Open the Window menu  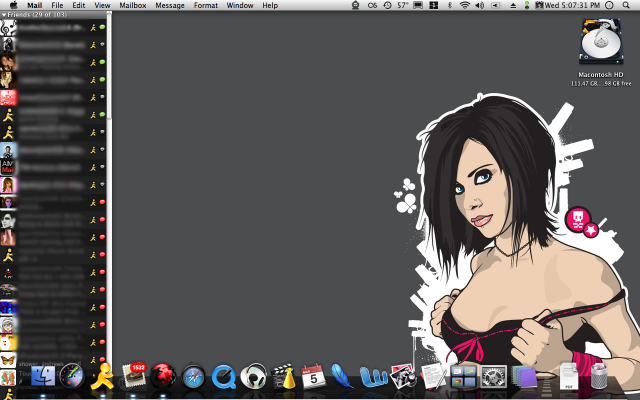240,5
